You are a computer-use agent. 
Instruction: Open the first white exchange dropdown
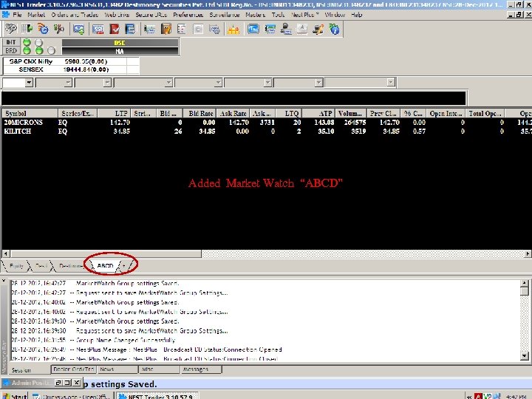[x=29, y=83]
